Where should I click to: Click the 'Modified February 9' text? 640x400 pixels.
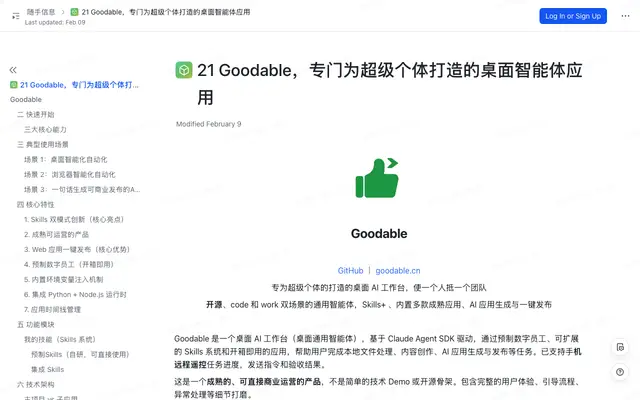click(209, 124)
